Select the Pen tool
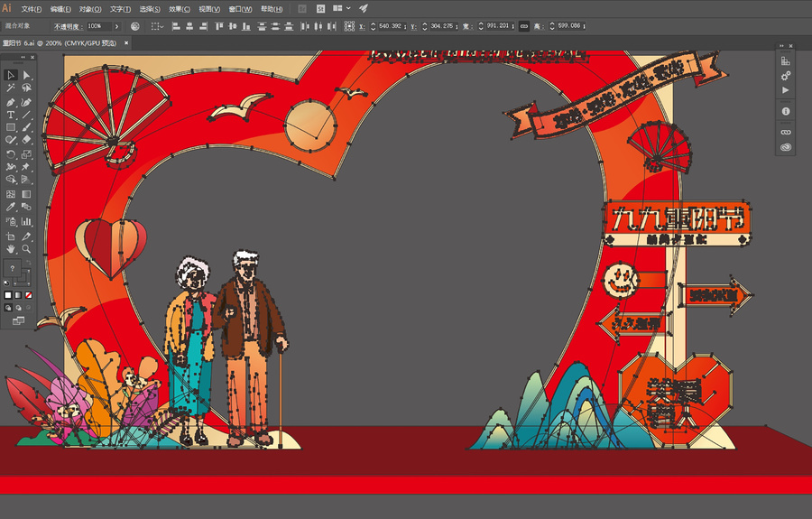The height and width of the screenshot is (519, 812). point(10,102)
